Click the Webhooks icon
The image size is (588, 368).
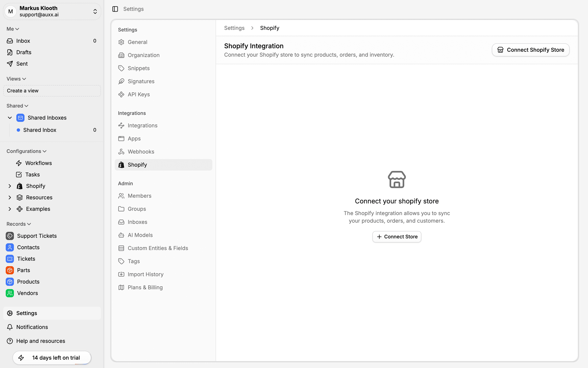tap(121, 152)
